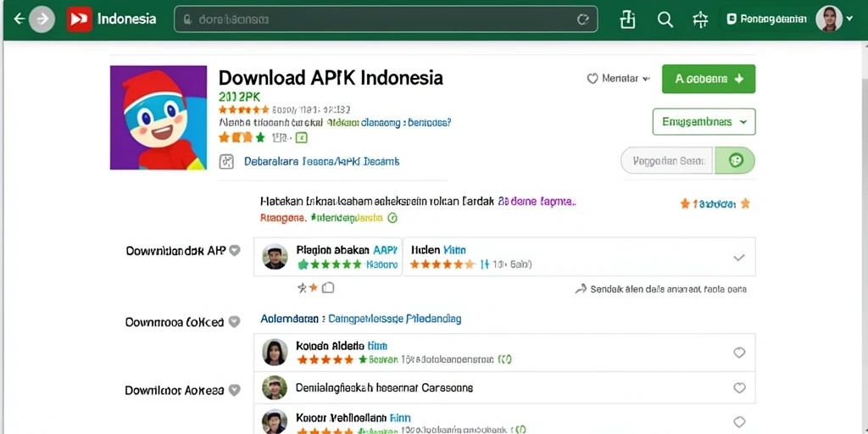Expand the chevron next to profile avatar

(851, 19)
